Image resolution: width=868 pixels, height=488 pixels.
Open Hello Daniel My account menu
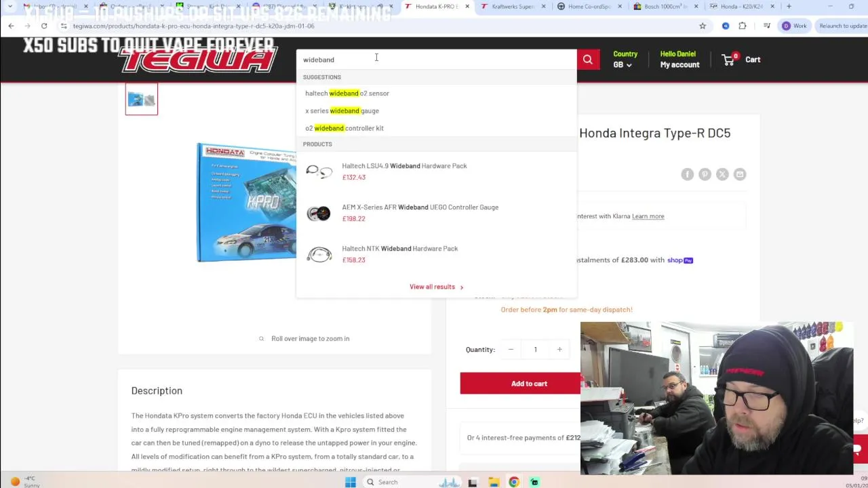click(x=679, y=60)
